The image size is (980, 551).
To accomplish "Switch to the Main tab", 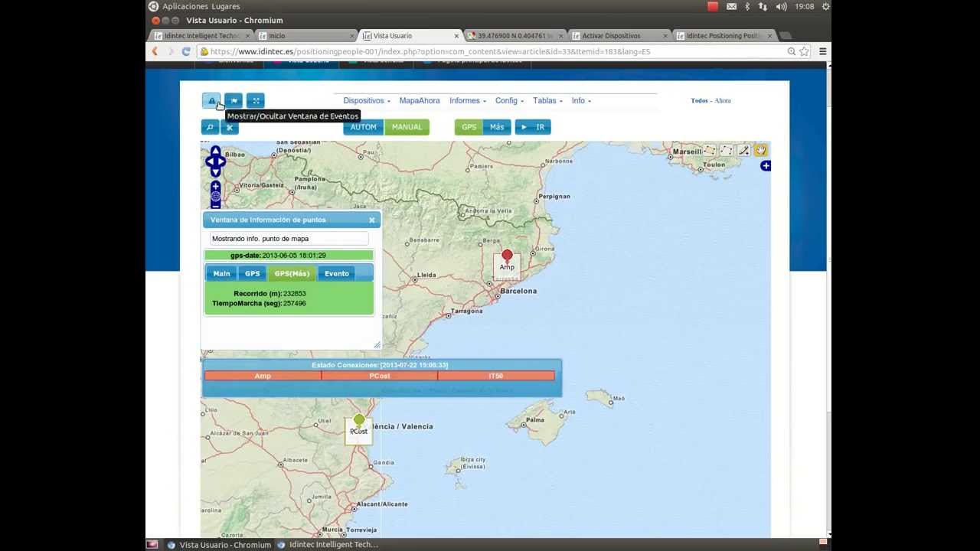I will (x=221, y=273).
